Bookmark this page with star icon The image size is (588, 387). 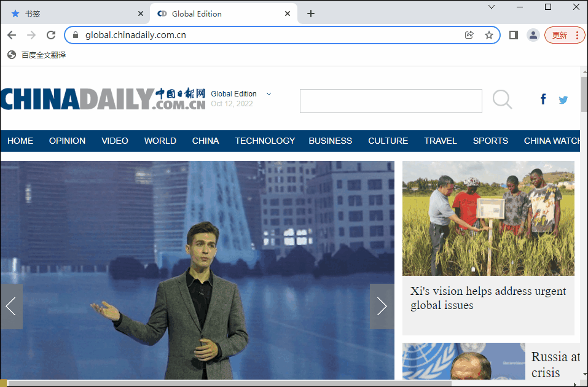pos(489,35)
